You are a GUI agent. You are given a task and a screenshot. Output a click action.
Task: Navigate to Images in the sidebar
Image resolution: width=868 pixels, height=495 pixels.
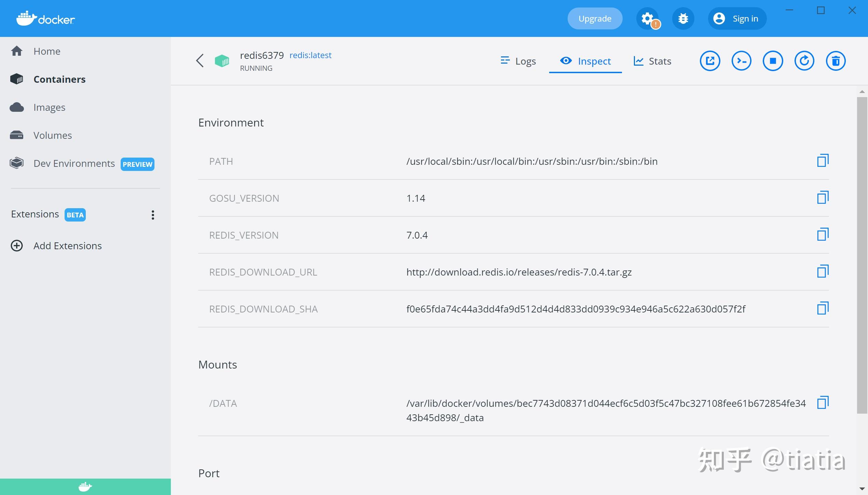click(49, 107)
